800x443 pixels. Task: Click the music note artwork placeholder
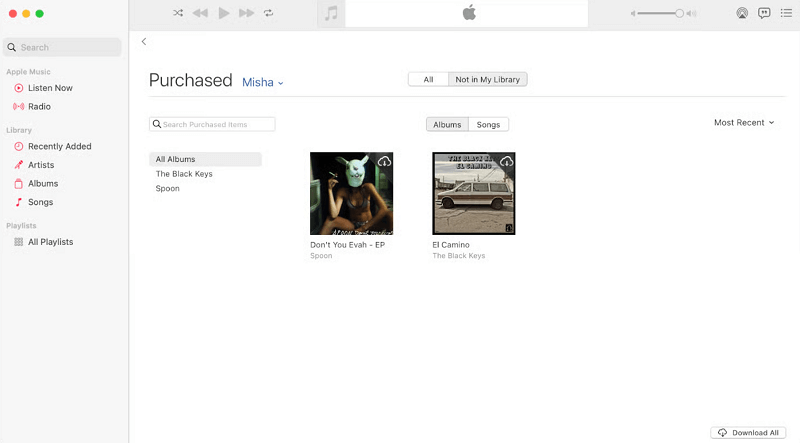click(331, 13)
